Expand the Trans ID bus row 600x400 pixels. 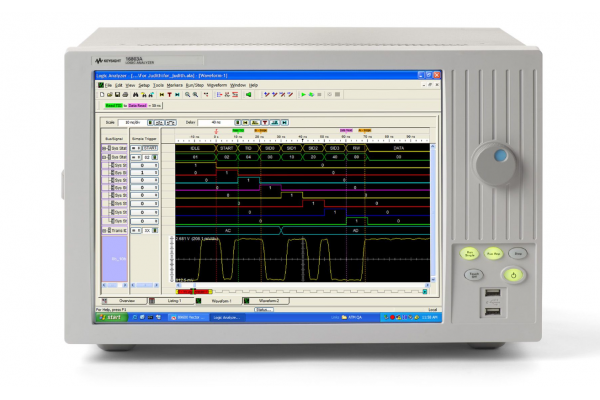[x=103, y=230]
